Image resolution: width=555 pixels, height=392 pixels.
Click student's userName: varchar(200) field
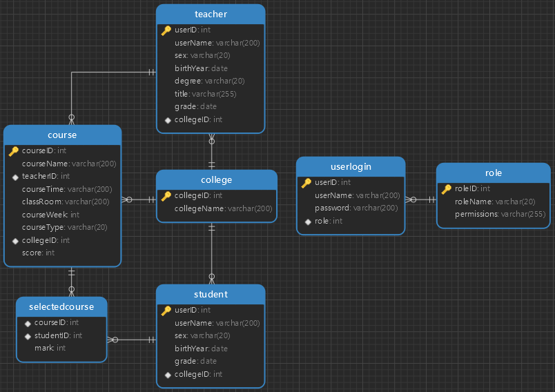coord(217,323)
